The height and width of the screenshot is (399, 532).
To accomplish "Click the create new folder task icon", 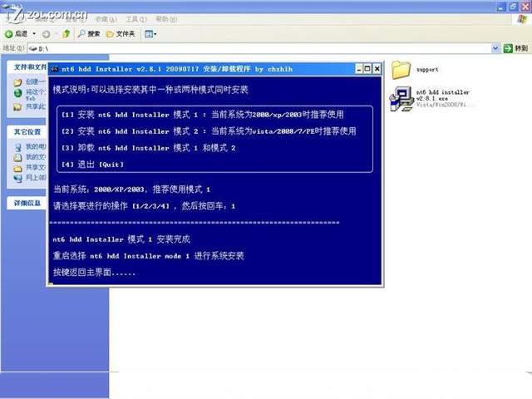I will coord(17,82).
